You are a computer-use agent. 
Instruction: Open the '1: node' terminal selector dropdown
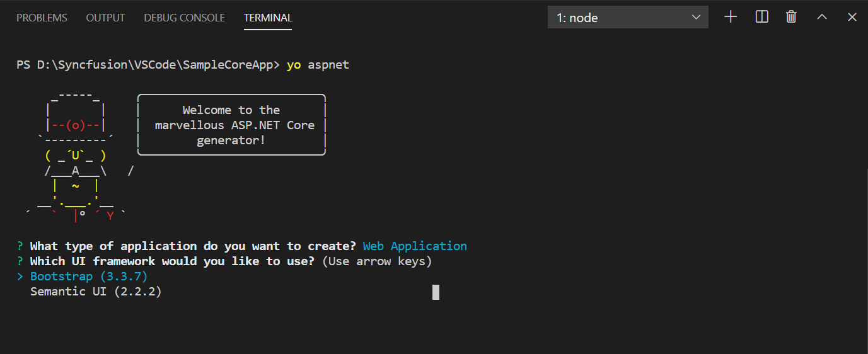pos(628,18)
